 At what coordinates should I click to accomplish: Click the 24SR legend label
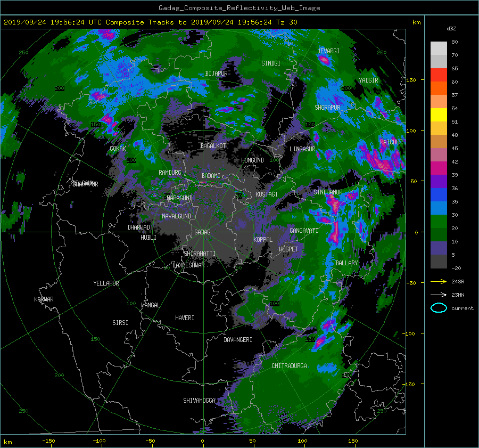(x=458, y=281)
